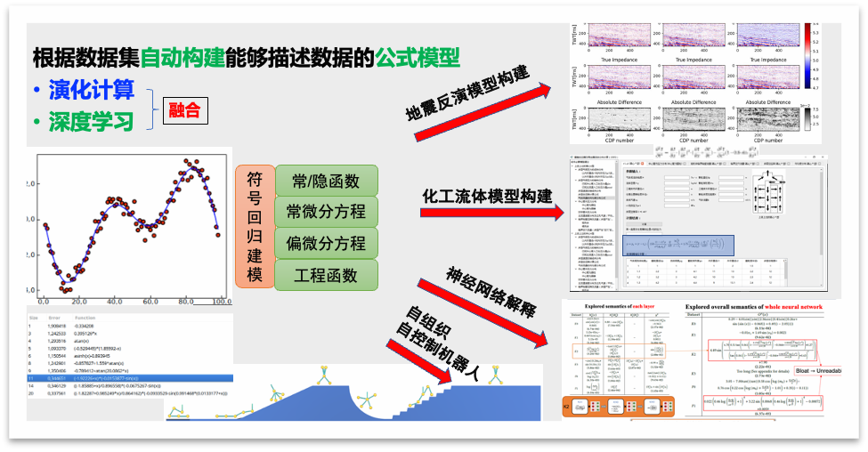Select the 常/隐函数 green box
The height and width of the screenshot is (452, 868).
coord(326,181)
